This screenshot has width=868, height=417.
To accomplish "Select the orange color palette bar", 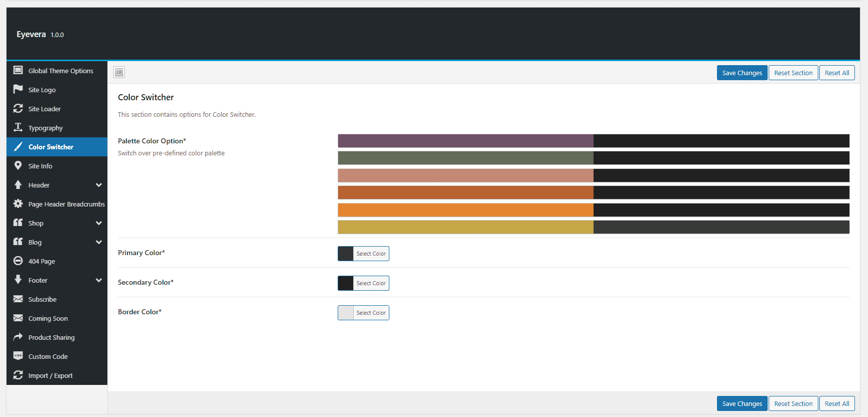I will click(594, 210).
